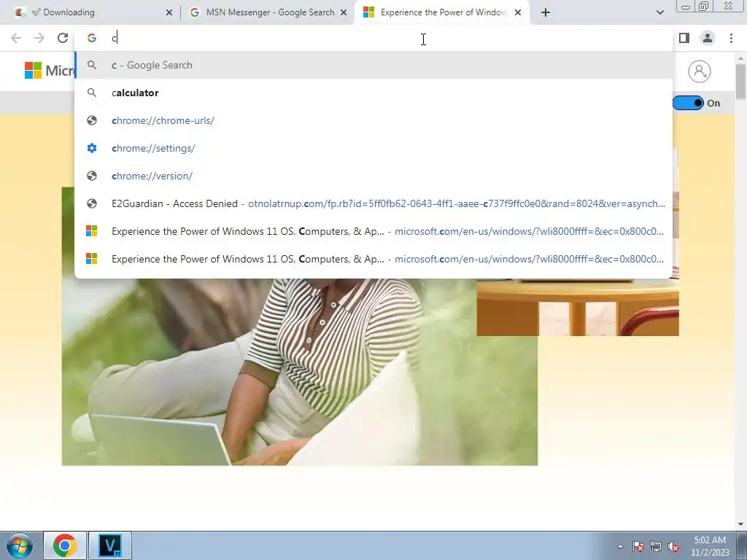Image resolution: width=747 pixels, height=560 pixels.
Task: Click the Microsoft sign-in account icon
Action: (x=700, y=71)
